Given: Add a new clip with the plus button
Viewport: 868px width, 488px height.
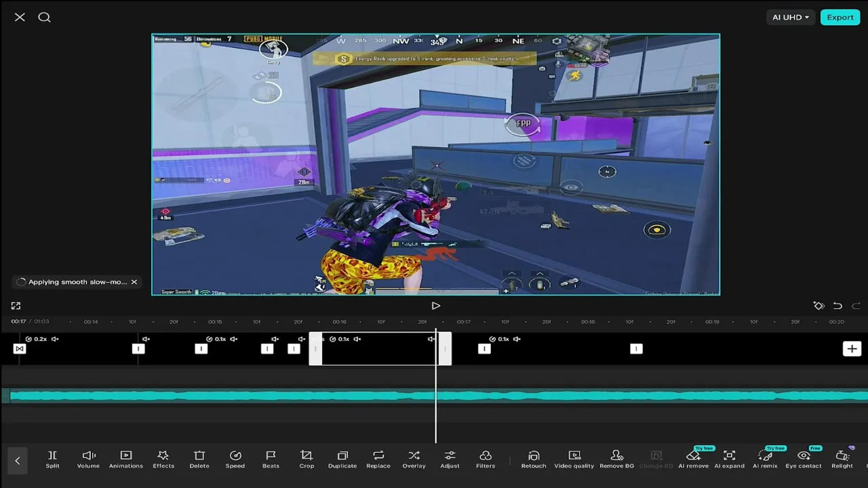Looking at the screenshot, I should 852,348.
